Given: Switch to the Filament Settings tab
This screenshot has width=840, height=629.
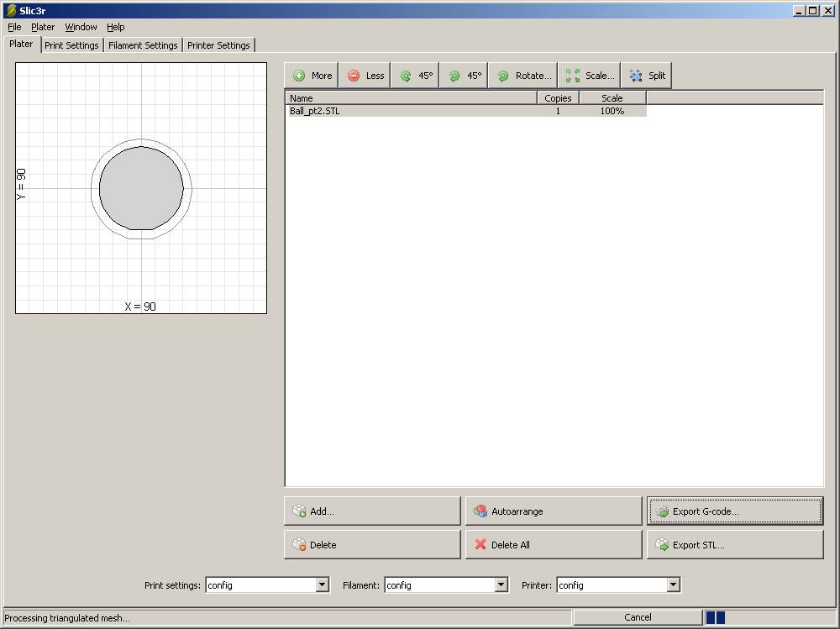Looking at the screenshot, I should coord(143,45).
